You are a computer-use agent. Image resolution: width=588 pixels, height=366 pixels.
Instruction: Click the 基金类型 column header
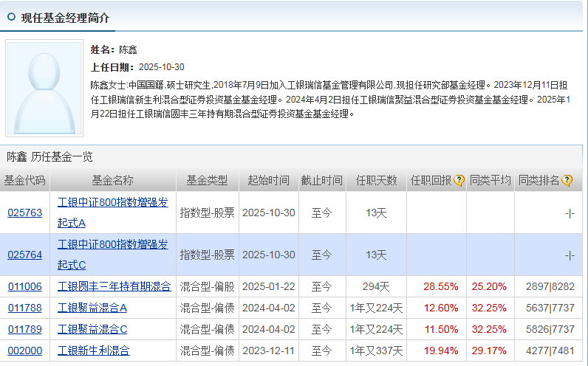tap(207, 181)
